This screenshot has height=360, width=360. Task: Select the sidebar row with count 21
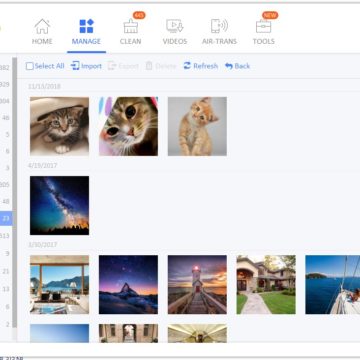[6, 272]
